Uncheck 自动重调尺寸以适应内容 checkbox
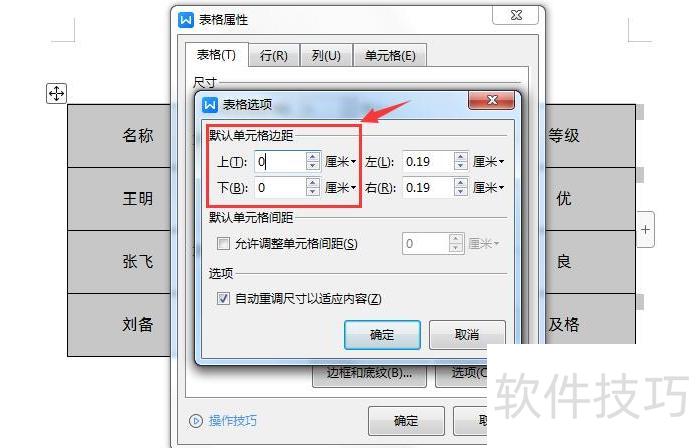The image size is (696, 448). click(x=223, y=298)
